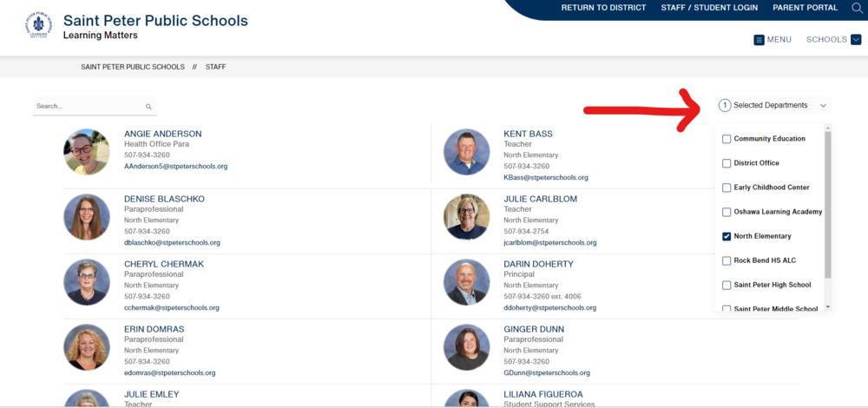Click RETURN TO DISTRICT link
The image size is (868, 408).
point(603,8)
